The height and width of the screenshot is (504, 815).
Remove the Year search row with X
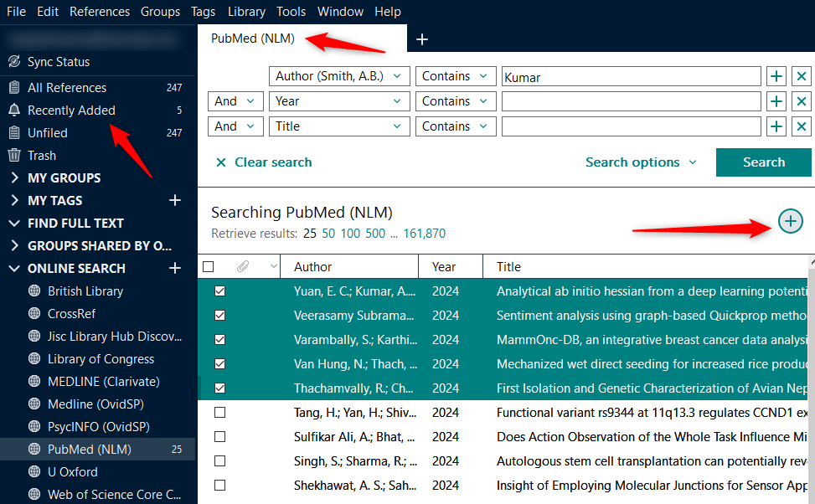click(802, 101)
